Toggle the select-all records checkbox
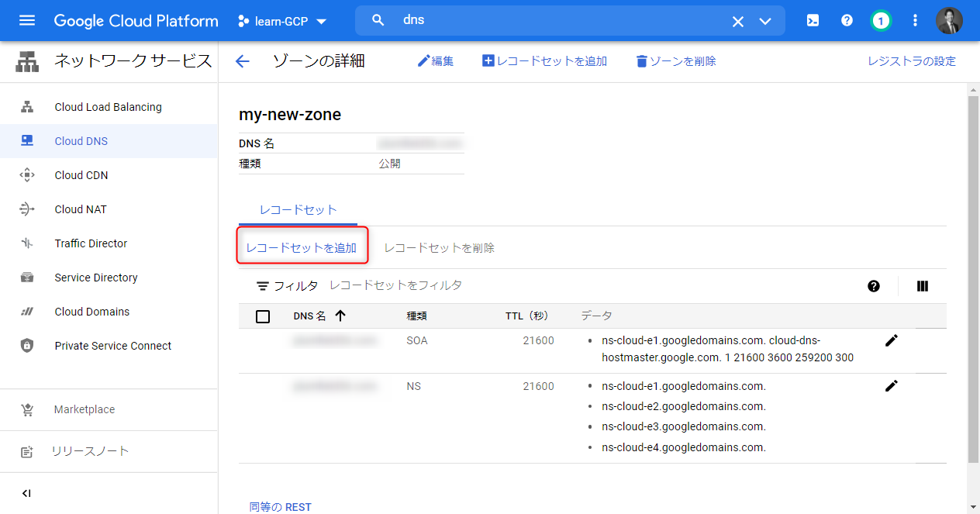Screen dimensions: 980x514 pos(263,316)
